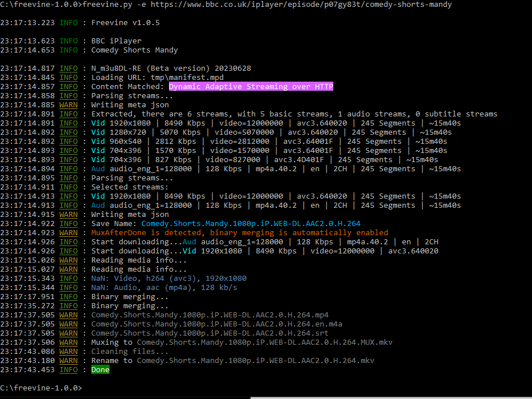Click 'Binary merging...' at timestamp 23:17:35.272

(130, 307)
